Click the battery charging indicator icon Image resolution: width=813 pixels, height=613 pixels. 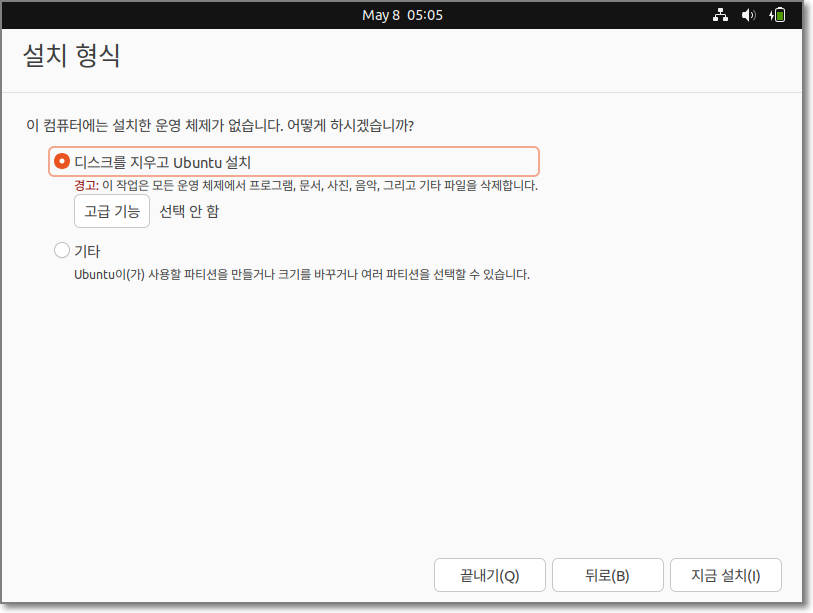[777, 15]
